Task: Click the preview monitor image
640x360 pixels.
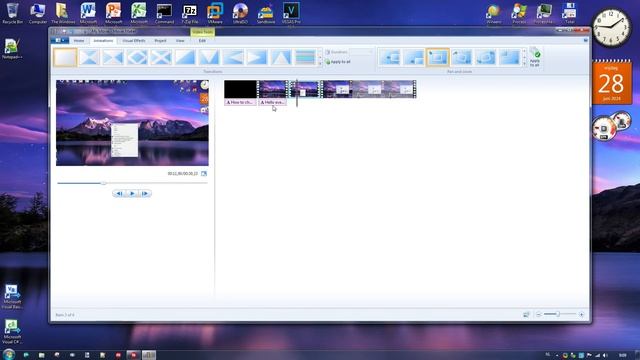Action: pyautogui.click(x=132, y=123)
